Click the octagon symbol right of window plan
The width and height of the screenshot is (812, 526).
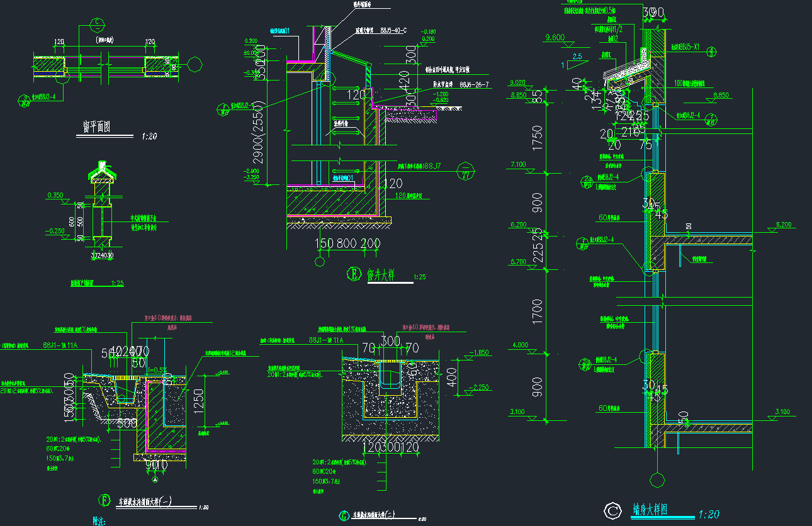click(195, 65)
